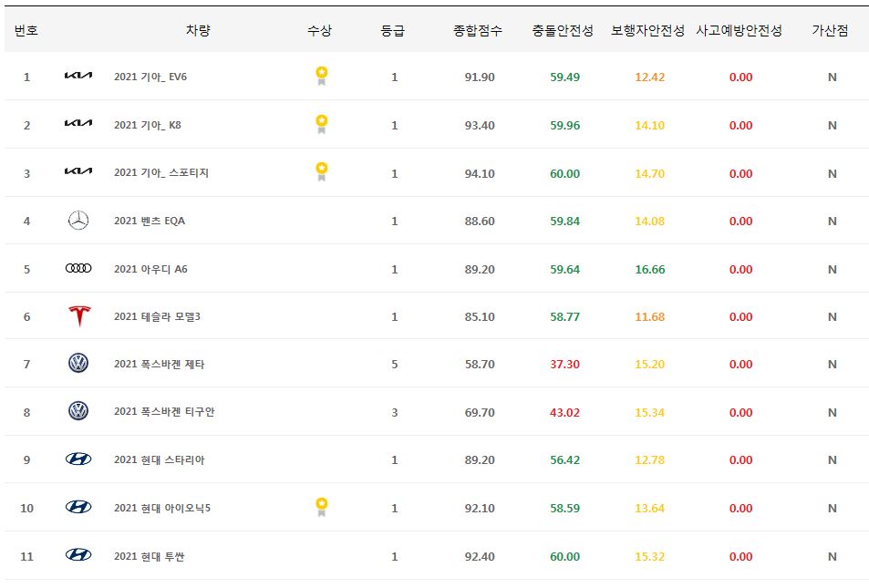Click the Kia logo in the EV6 row

pos(78,76)
